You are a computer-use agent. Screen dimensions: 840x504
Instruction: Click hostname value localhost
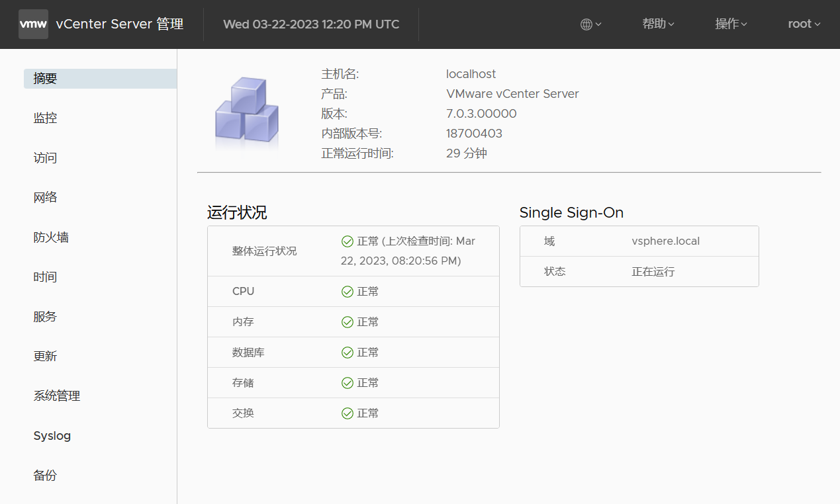point(471,74)
